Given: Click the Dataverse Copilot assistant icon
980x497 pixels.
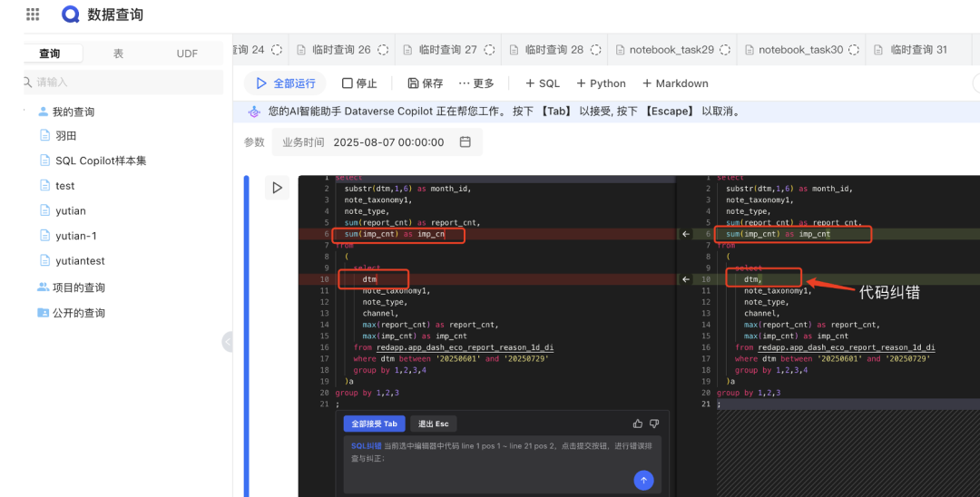Looking at the screenshot, I should 254,112.
